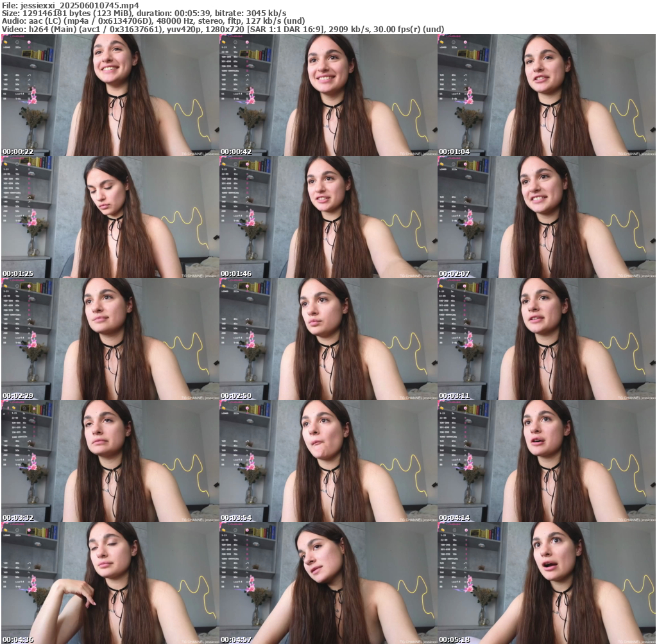Open the 00:04:36 thumbnail
Image resolution: width=657 pixels, height=644 pixels.
[x=110, y=582]
